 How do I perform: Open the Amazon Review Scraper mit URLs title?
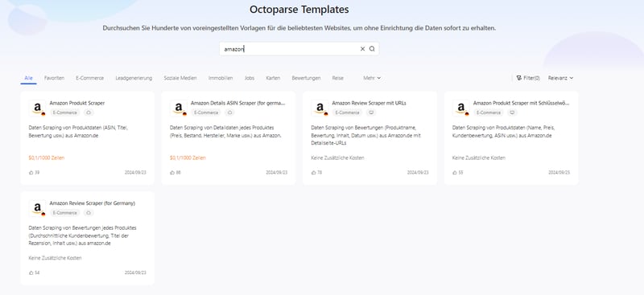(x=369, y=103)
